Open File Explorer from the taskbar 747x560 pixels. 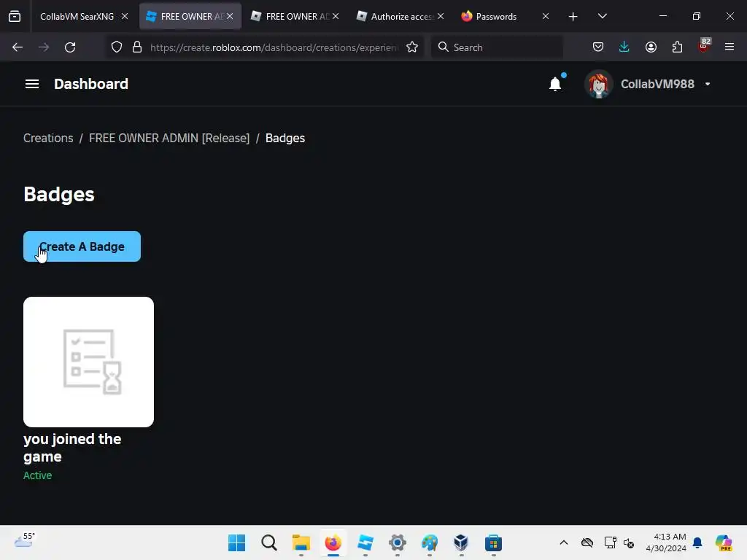(x=301, y=542)
